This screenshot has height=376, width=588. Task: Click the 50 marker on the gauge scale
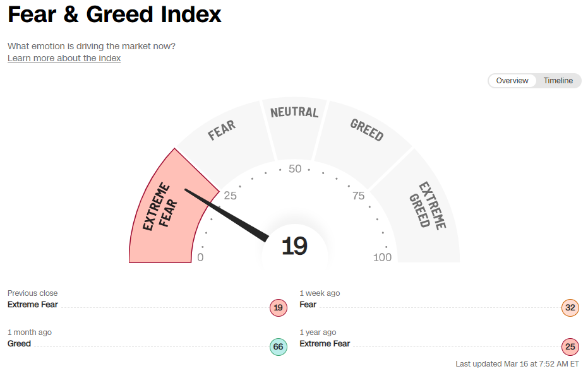point(294,168)
